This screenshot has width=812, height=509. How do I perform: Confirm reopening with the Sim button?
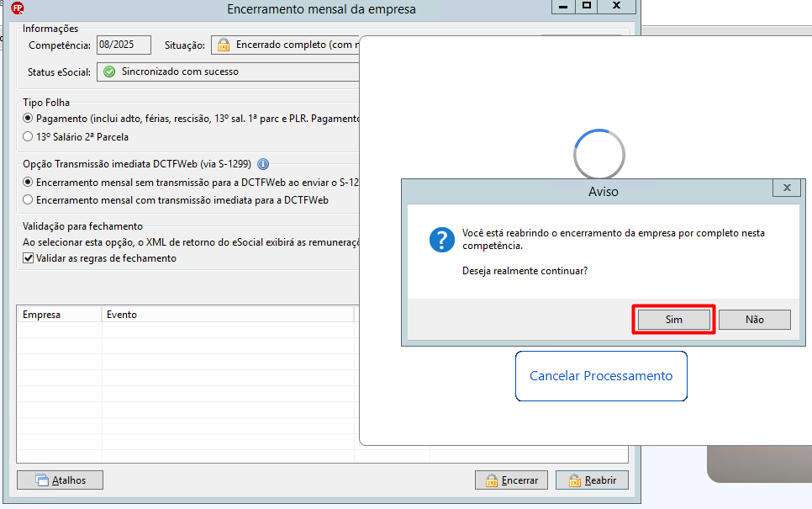[674, 320]
